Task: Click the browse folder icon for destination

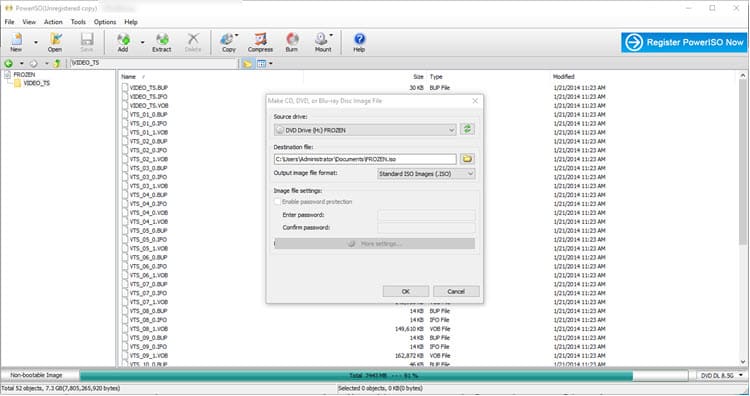Action: 467,159
